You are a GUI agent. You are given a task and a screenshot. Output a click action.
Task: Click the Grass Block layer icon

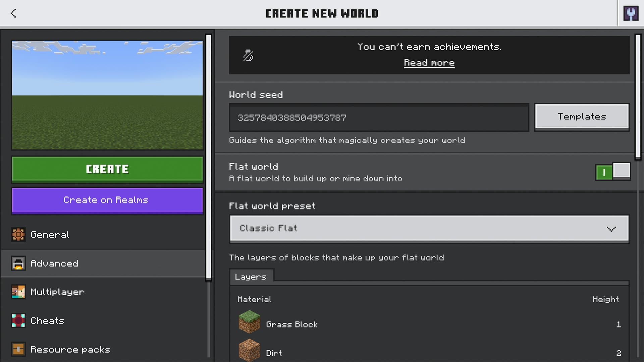click(249, 322)
